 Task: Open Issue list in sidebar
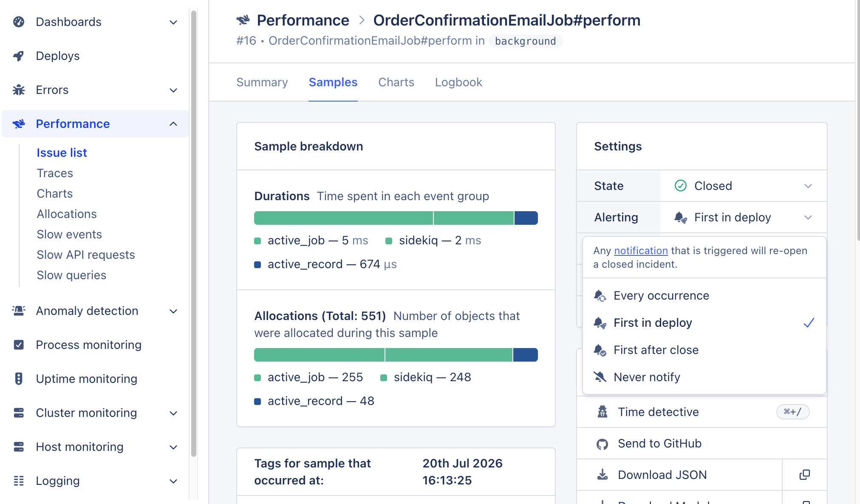click(x=62, y=153)
